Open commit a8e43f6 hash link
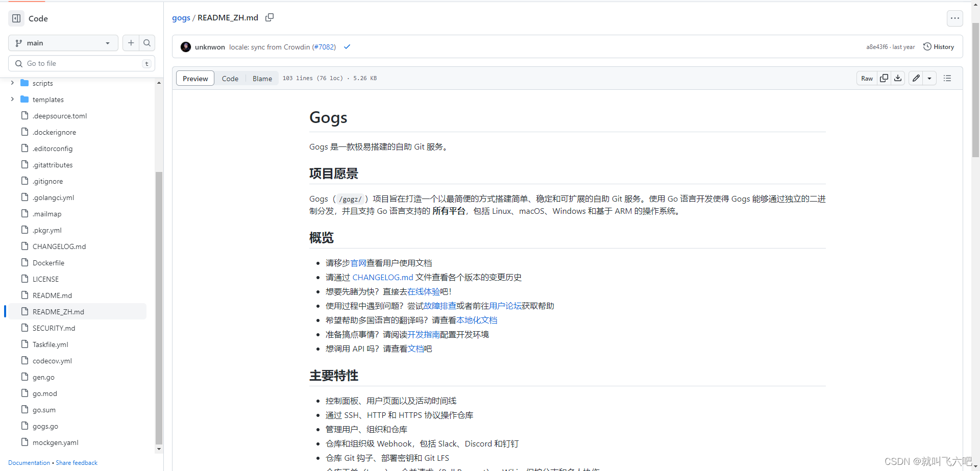This screenshot has width=980, height=471. coord(877,47)
